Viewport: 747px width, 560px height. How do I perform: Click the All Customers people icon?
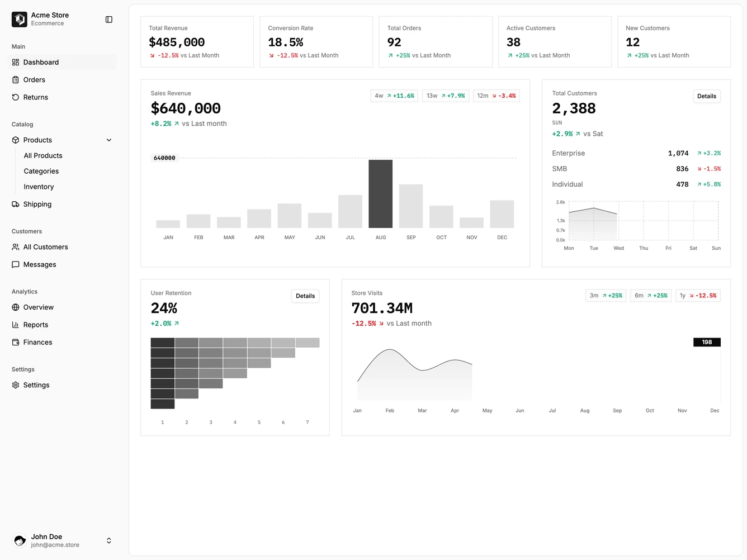16,247
